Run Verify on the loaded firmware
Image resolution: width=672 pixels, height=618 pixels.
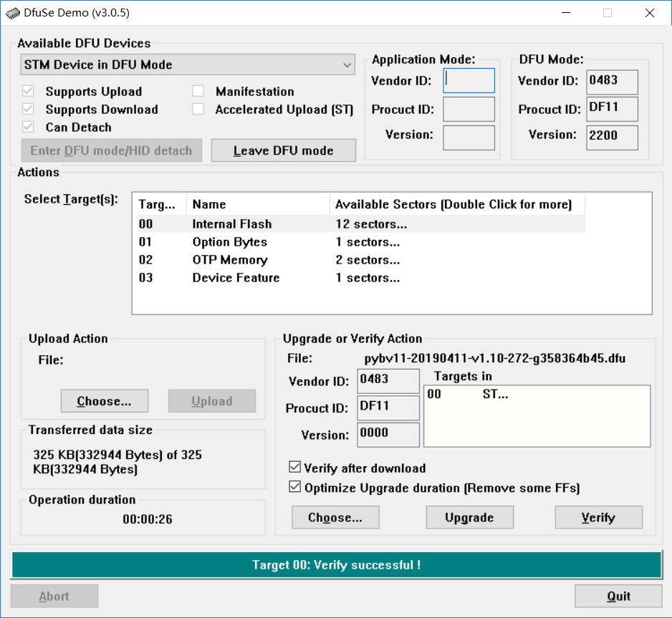click(x=598, y=517)
